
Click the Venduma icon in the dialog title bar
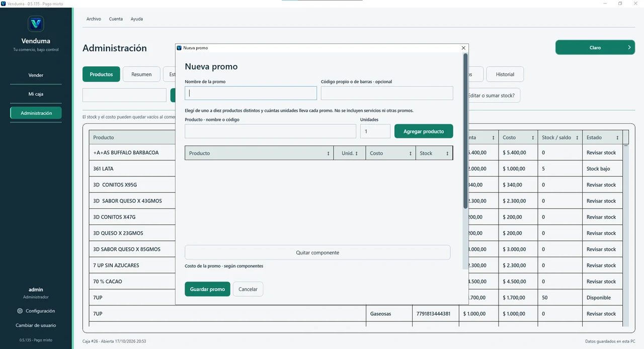[179, 48]
